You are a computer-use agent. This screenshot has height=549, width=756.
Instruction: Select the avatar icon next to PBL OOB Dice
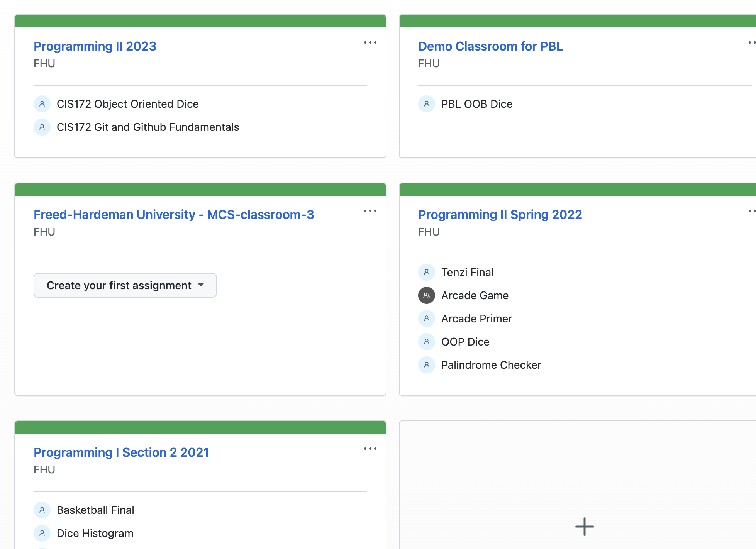coord(426,103)
